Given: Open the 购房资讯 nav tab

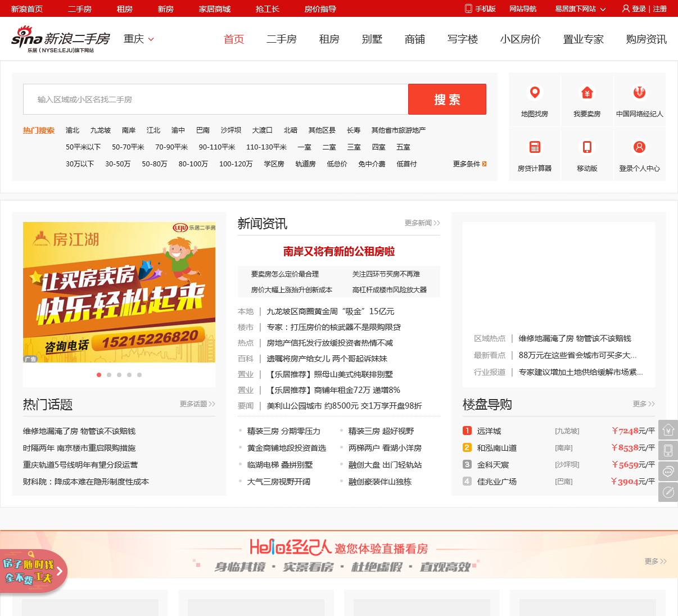Looking at the screenshot, I should tap(647, 39).
